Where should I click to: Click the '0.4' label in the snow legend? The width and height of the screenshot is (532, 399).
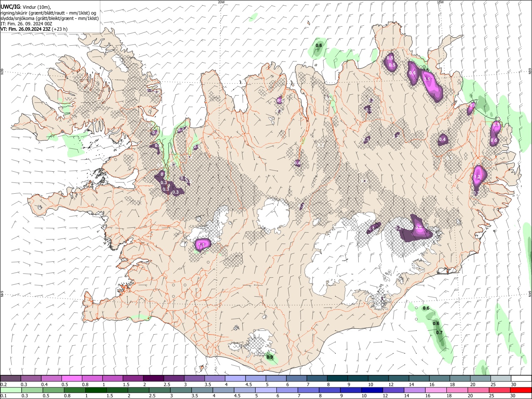click(44, 384)
